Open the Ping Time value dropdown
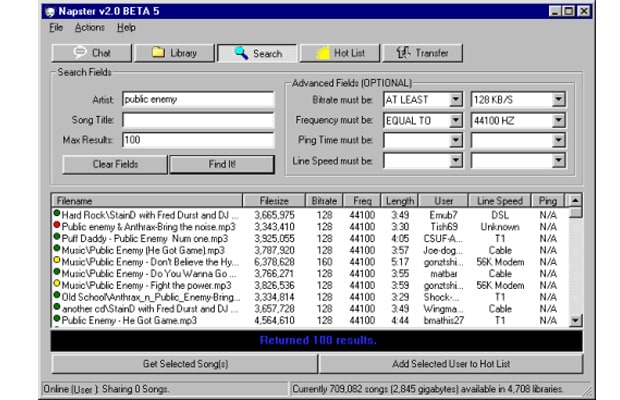 (x=558, y=140)
